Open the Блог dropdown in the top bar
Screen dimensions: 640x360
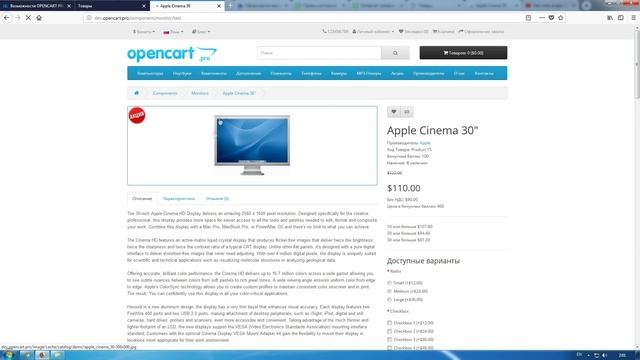(201, 32)
